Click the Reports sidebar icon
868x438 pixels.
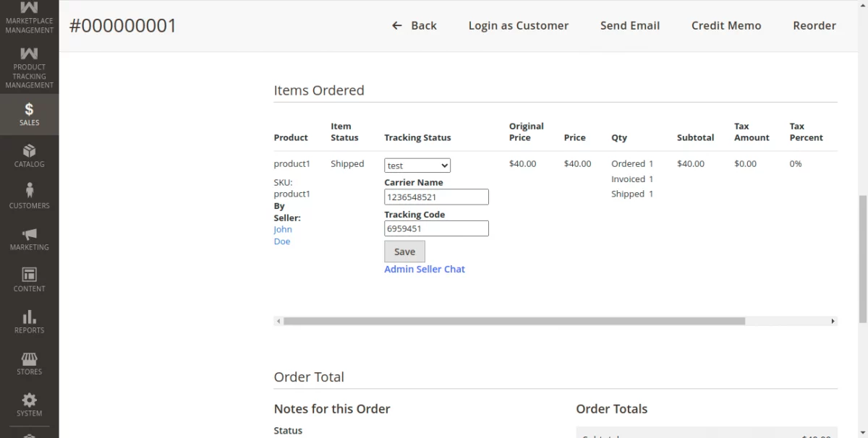coord(29,320)
